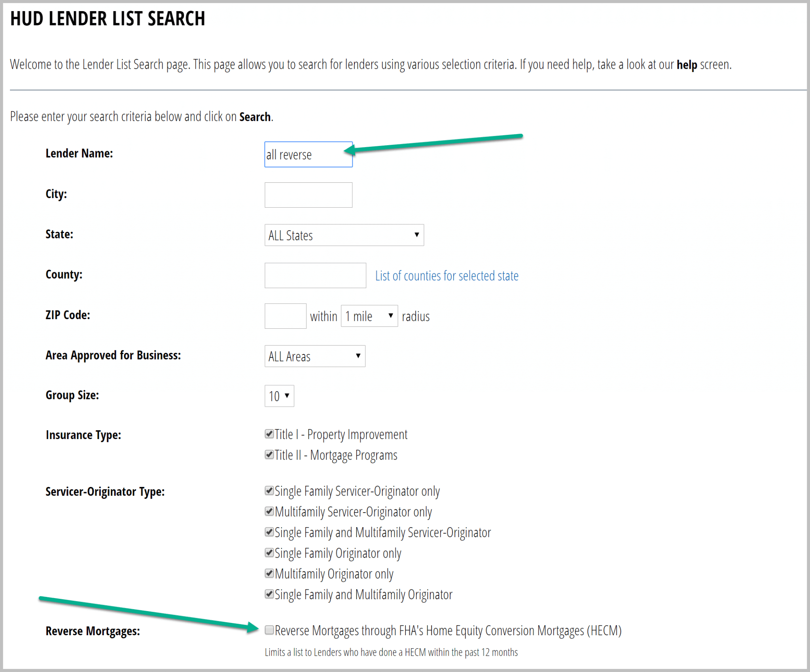810x672 pixels.
Task: Toggle Multifamily Servicer-Originator only checkbox
Action: pos(269,512)
